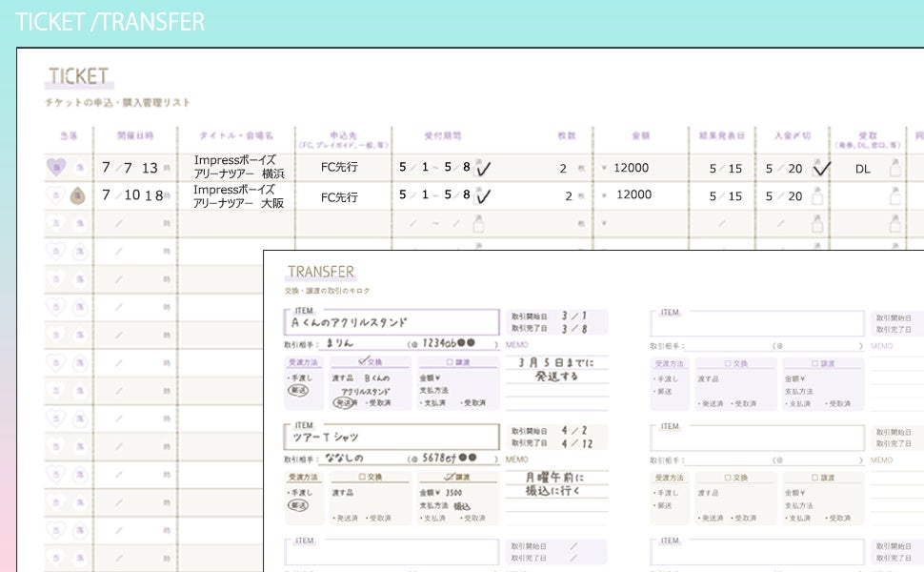Click title Impressボーイズ アリーナツアー 大阪
The height and width of the screenshot is (572, 924).
[x=239, y=196]
